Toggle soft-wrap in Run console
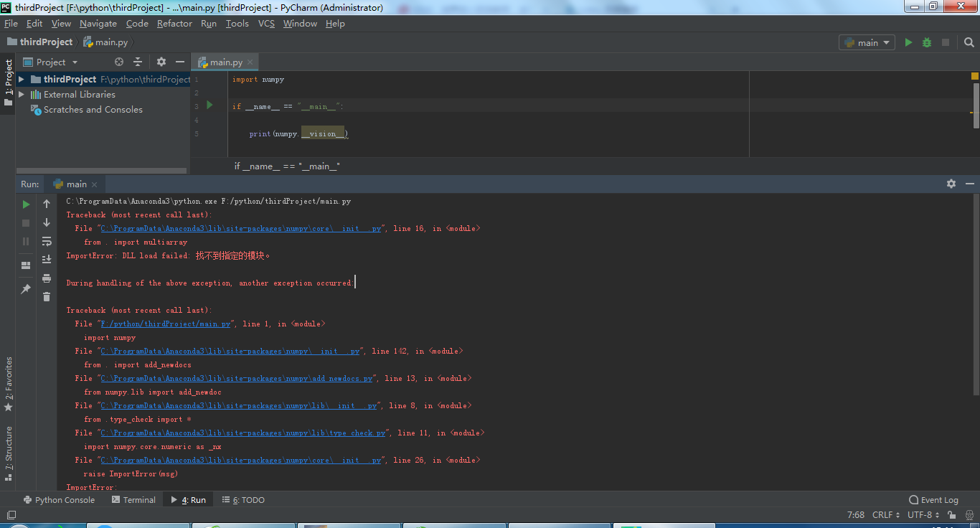Screen dimensions: 980x528 [47, 242]
